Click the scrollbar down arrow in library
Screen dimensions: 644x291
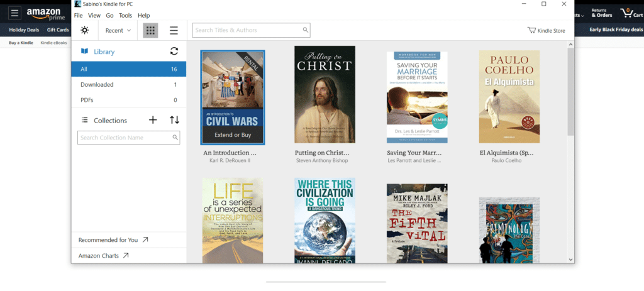pyautogui.click(x=570, y=260)
